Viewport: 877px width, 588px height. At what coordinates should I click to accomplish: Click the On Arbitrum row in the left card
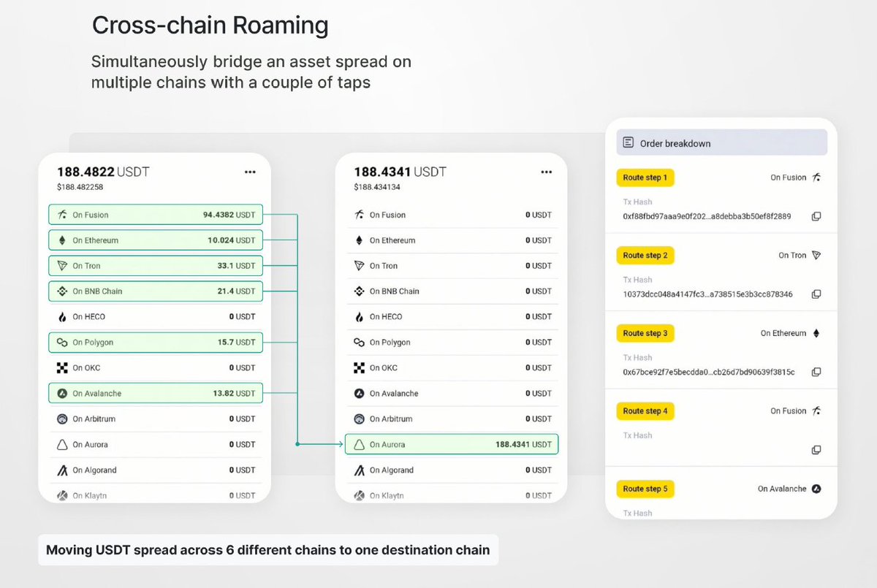click(x=156, y=419)
